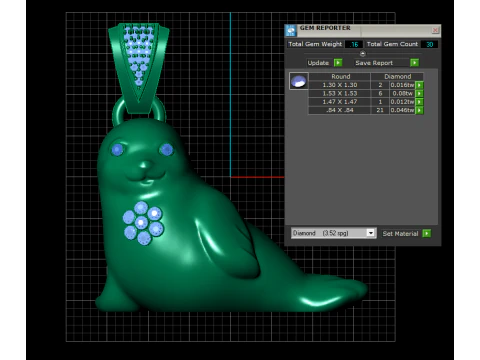480x360 pixels.
Task: Select the 1.30 X 1.30 size cell
Action: (x=340, y=85)
